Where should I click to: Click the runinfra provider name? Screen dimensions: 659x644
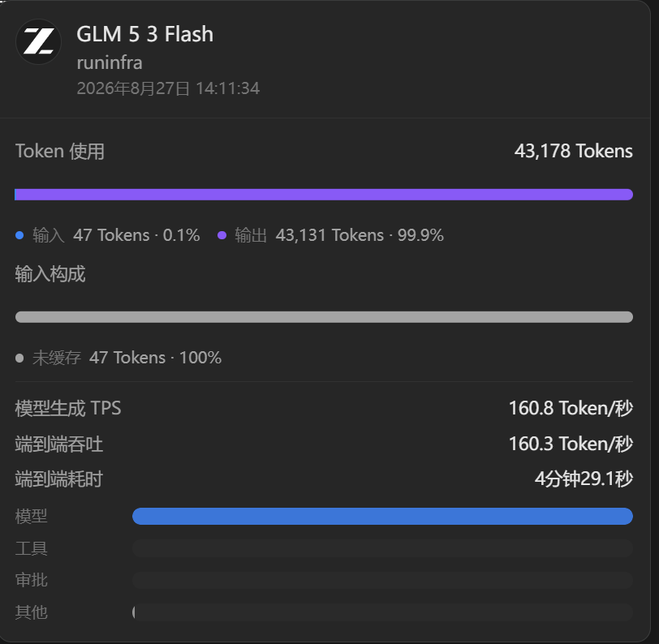click(x=110, y=63)
